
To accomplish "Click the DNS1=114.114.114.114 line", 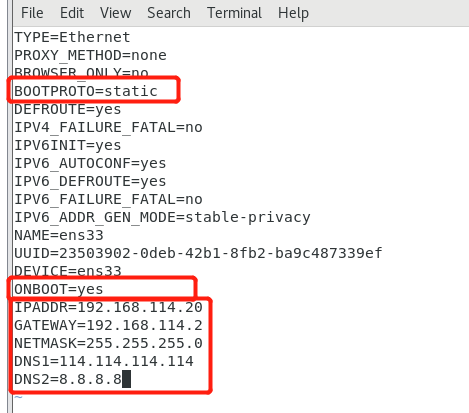I will pos(104,361).
